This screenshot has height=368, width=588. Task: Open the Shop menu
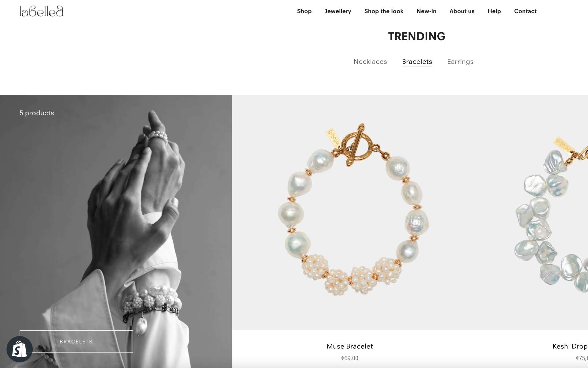pos(304,11)
